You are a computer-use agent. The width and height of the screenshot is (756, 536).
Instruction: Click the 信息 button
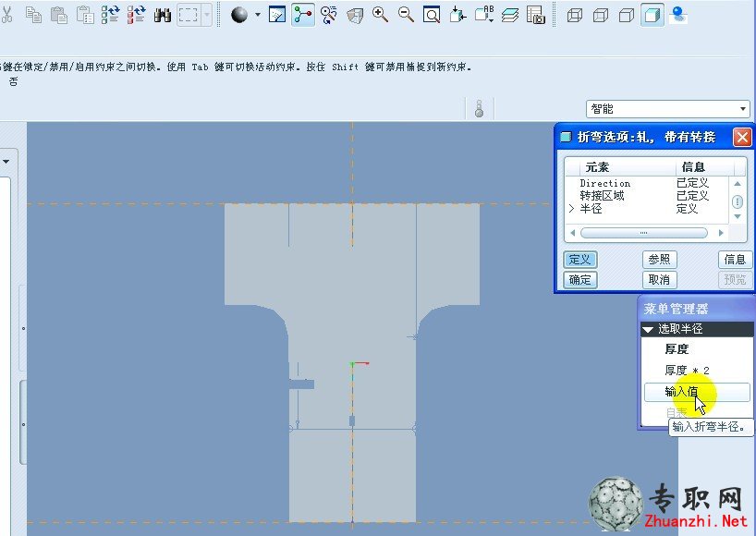(736, 260)
